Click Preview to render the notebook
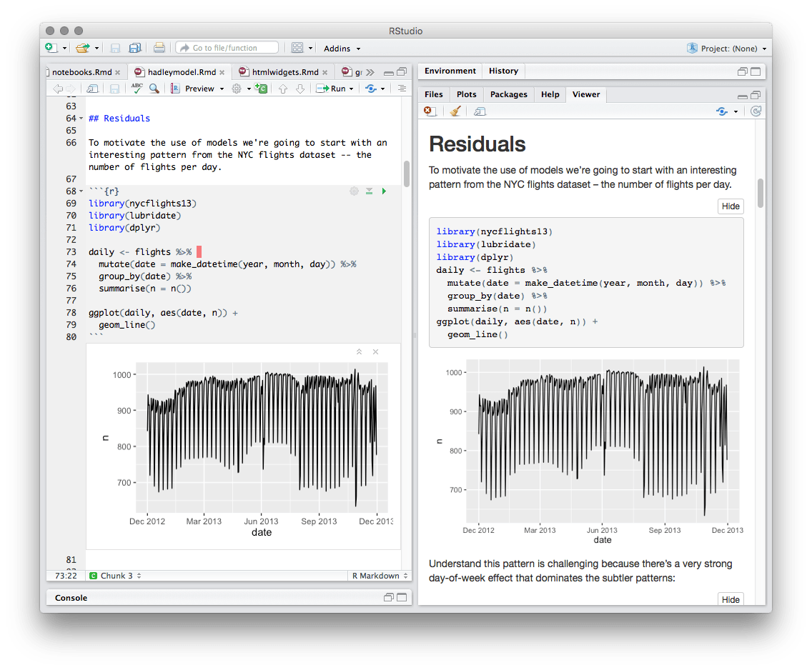The image size is (812, 670). point(200,88)
